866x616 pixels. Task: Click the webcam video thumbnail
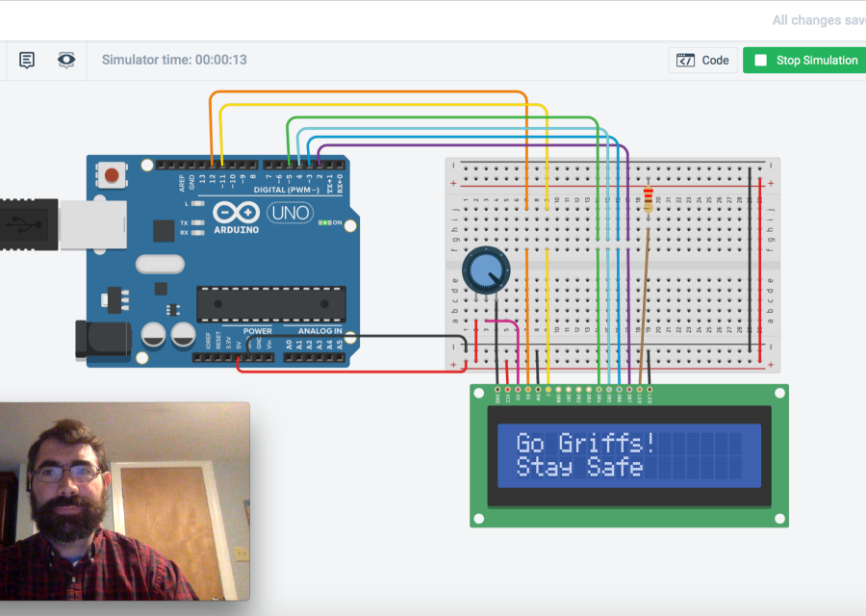click(124, 500)
